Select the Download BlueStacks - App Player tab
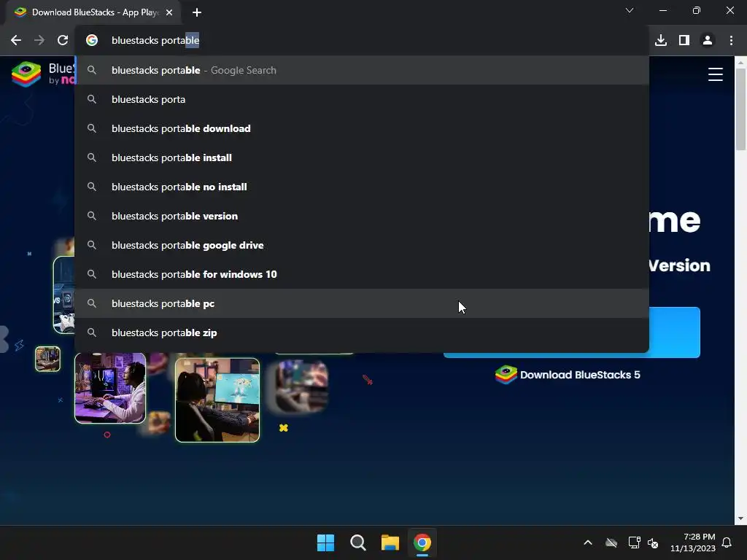Image resolution: width=747 pixels, height=560 pixels. (x=93, y=12)
